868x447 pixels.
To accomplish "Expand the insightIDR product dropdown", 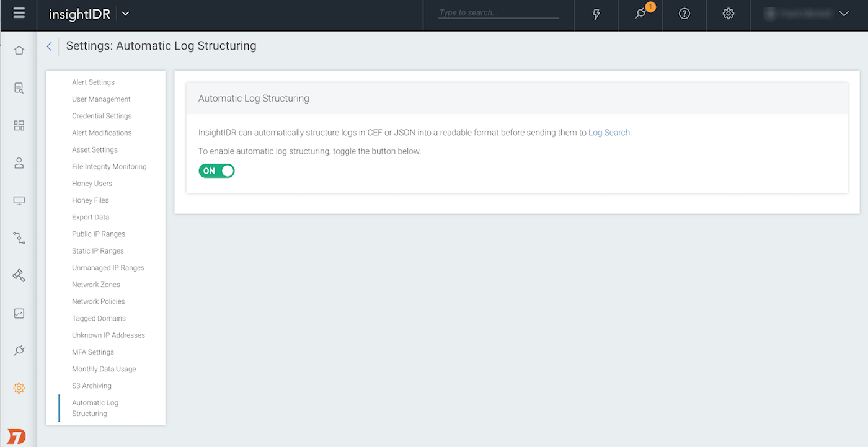I will [x=126, y=14].
